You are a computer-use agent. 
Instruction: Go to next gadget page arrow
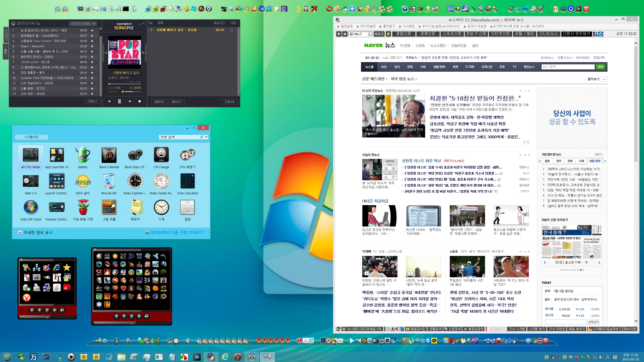click(x=46, y=137)
